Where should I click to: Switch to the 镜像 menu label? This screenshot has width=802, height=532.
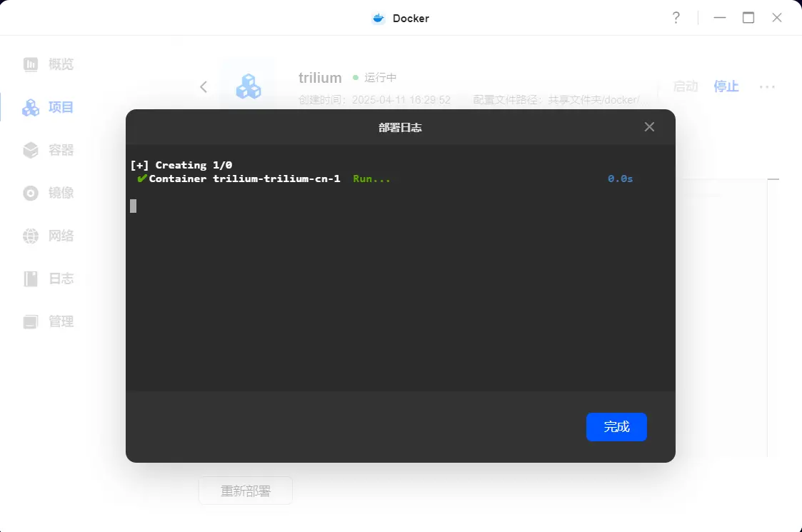[61, 194]
